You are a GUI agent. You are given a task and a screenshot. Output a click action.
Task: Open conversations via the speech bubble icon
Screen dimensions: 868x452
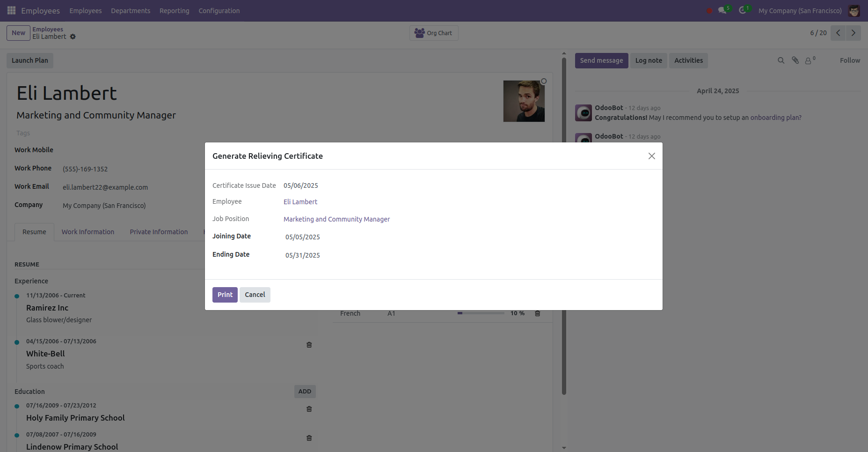pyautogui.click(x=722, y=10)
